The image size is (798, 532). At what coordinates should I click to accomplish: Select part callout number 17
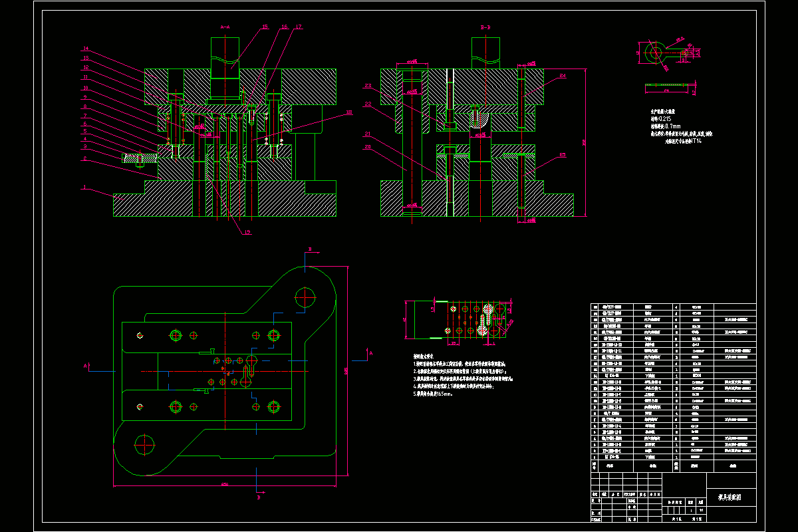[298, 27]
